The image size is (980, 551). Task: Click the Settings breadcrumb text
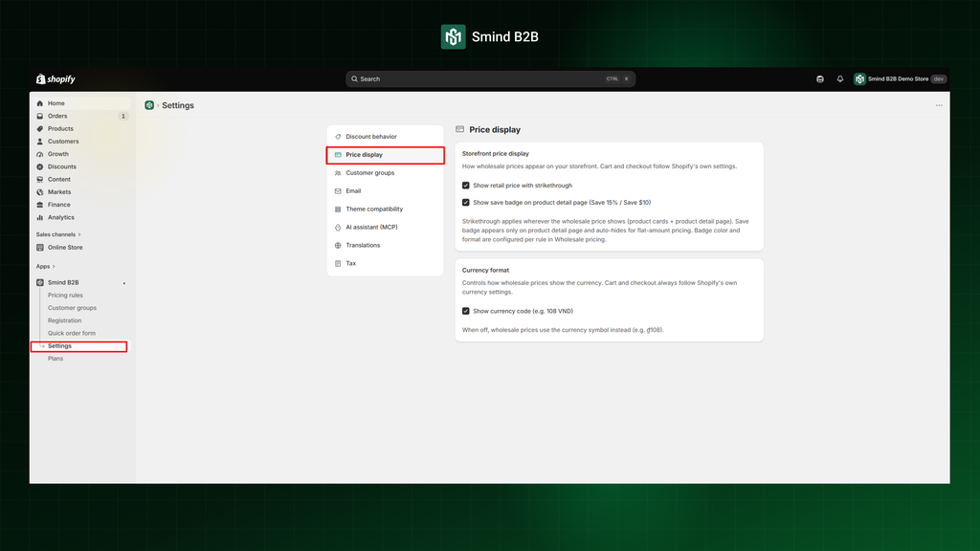point(178,105)
